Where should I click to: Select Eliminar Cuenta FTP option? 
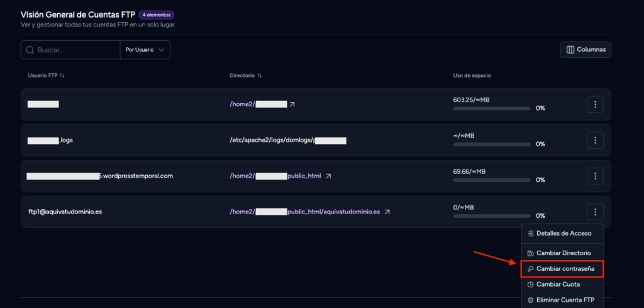click(559, 300)
